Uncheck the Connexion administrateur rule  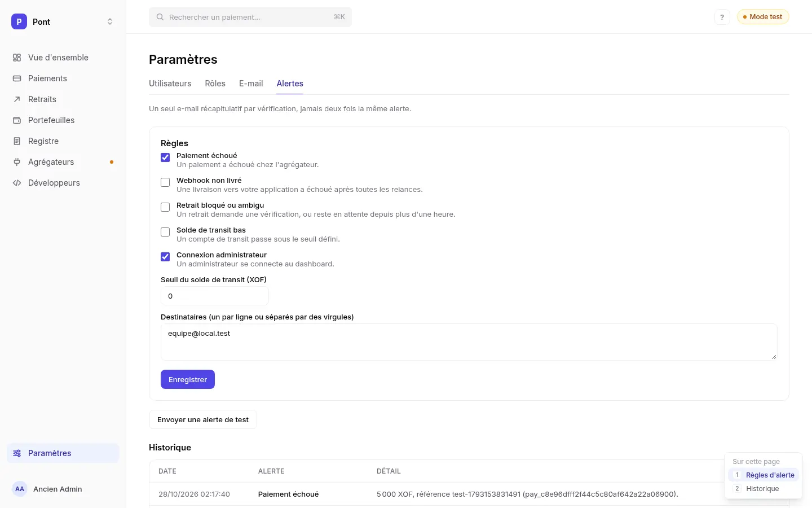click(x=165, y=257)
